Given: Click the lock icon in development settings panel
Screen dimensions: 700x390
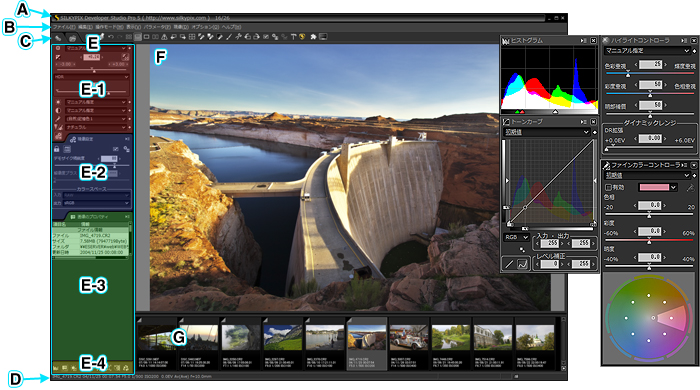Looking at the screenshot, I should [x=57, y=149].
